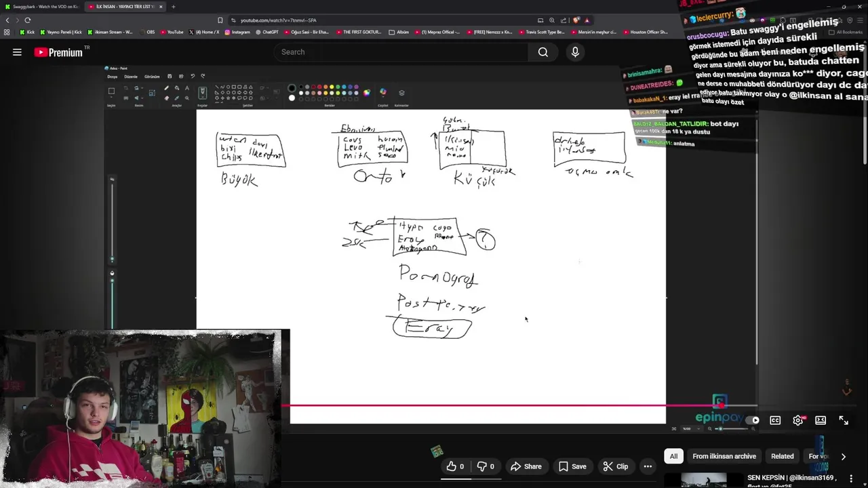
Task: Dislike the video with thumbs down
Action: pyautogui.click(x=486, y=466)
